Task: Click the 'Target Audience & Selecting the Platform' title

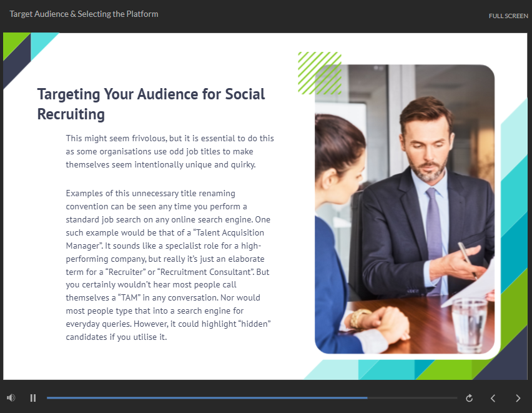Action: 84,14
